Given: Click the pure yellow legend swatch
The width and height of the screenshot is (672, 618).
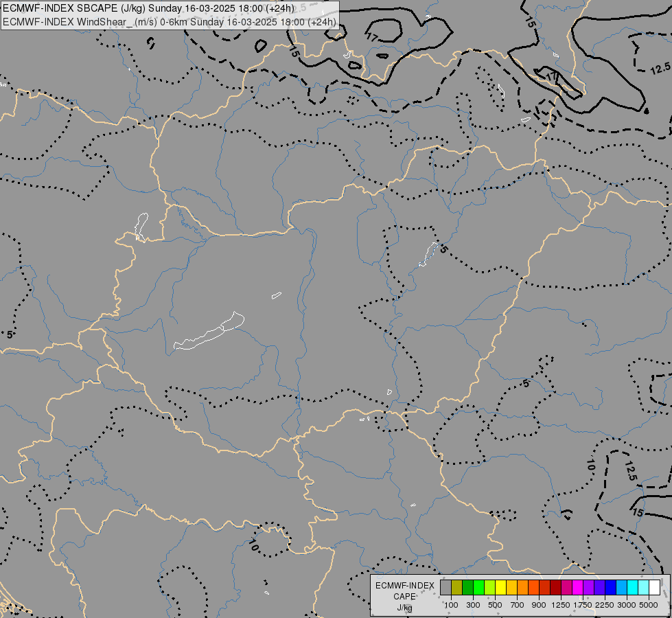Looking at the screenshot, I should tap(501, 587).
